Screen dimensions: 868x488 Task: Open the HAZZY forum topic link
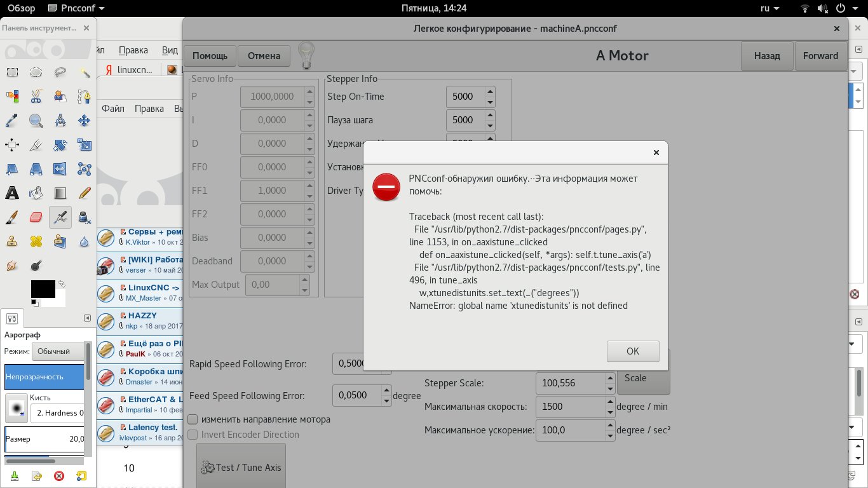pos(142,315)
